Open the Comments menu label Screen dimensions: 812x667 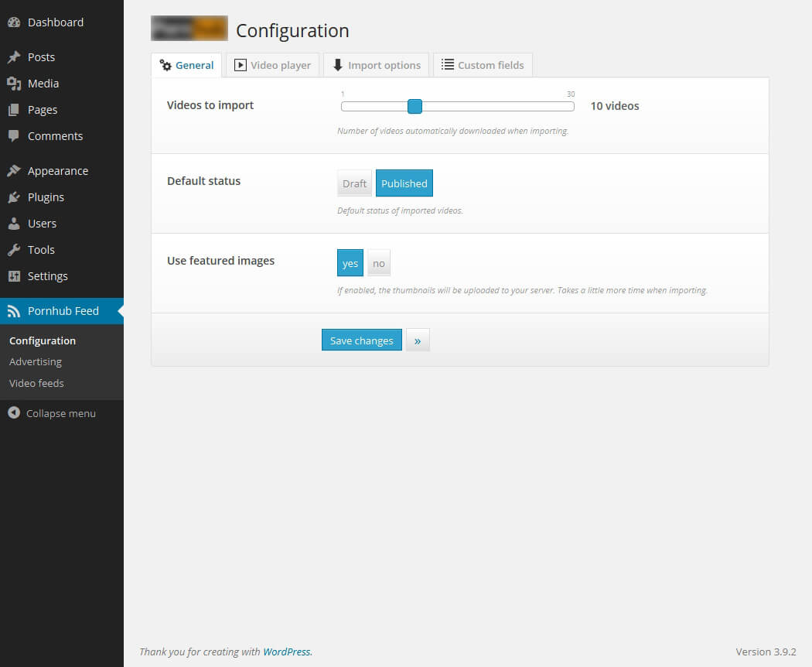click(x=56, y=136)
